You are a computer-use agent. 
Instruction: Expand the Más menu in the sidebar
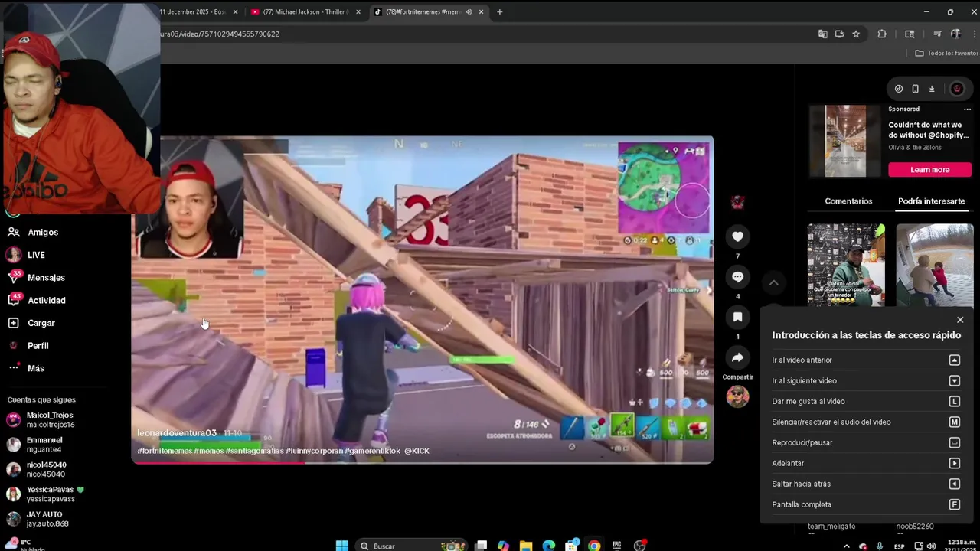(x=26, y=368)
